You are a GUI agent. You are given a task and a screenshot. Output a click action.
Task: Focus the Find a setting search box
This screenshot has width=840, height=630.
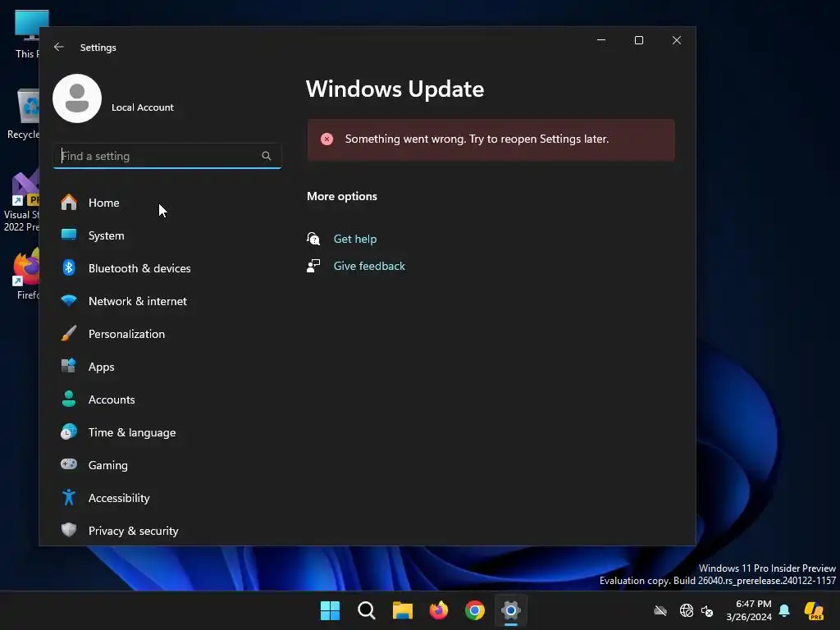pos(167,156)
